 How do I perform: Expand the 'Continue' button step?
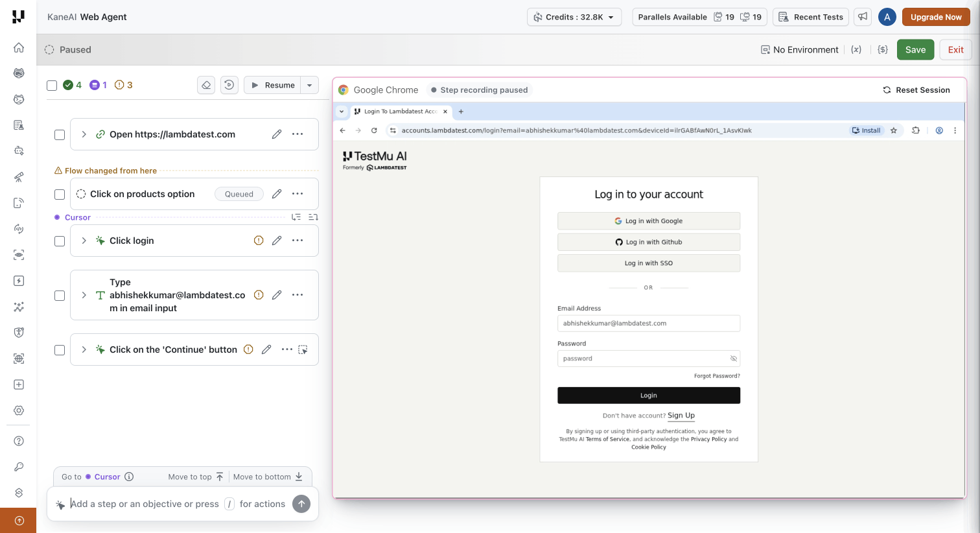(x=84, y=349)
